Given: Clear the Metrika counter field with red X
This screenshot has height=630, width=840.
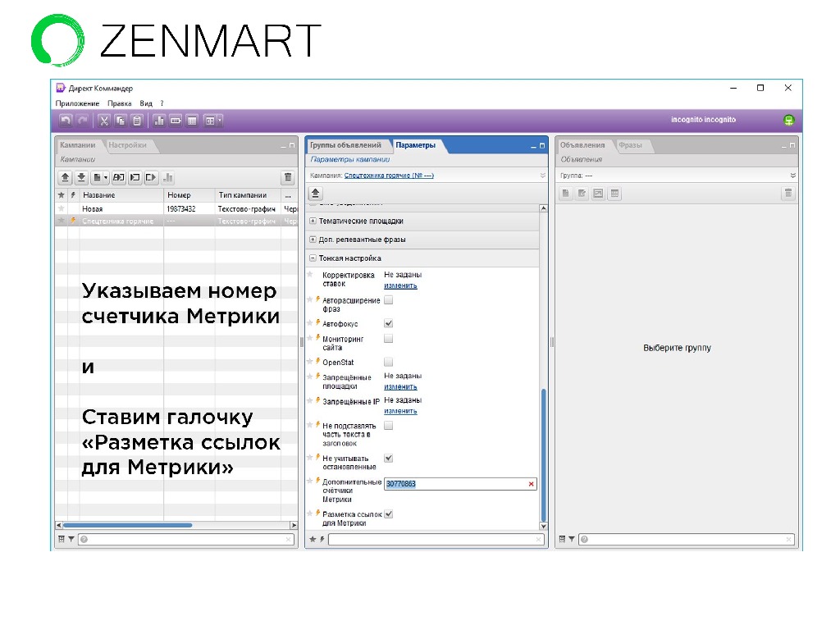Looking at the screenshot, I should pos(531,484).
